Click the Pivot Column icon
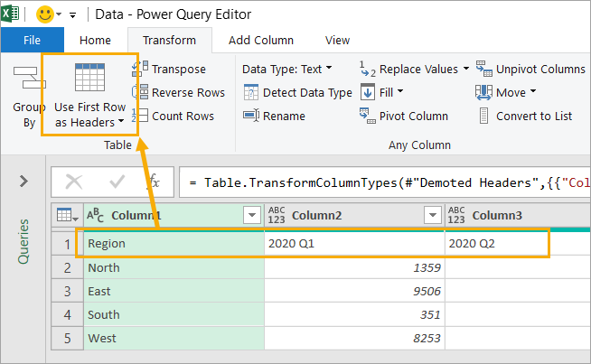The height and width of the screenshot is (364, 591). 368,116
